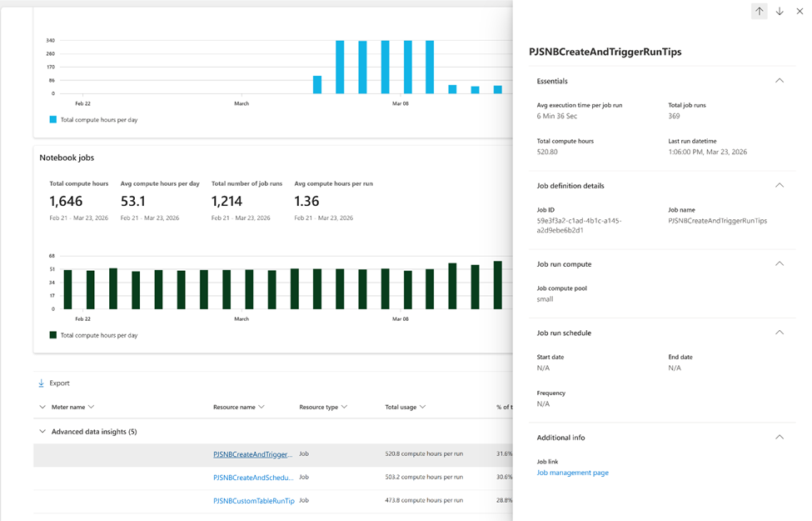The height and width of the screenshot is (521, 812).
Task: Collapse the Advanced data insights (5) group
Action: [42, 431]
